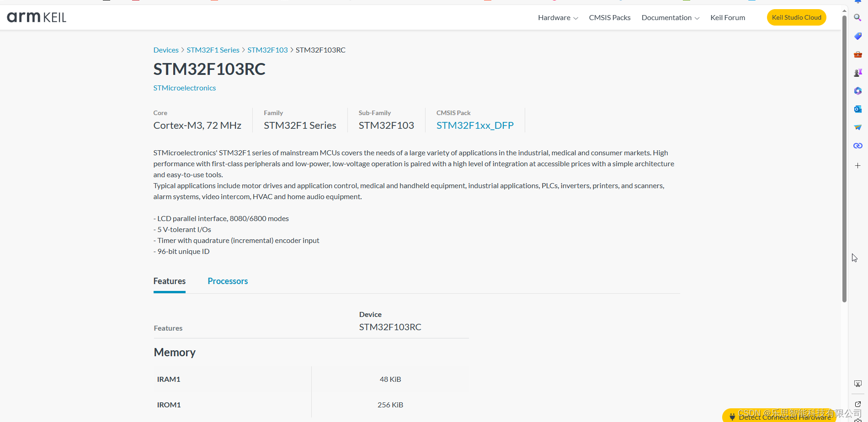
Task: Click the 48 KiB value
Action: click(x=390, y=380)
